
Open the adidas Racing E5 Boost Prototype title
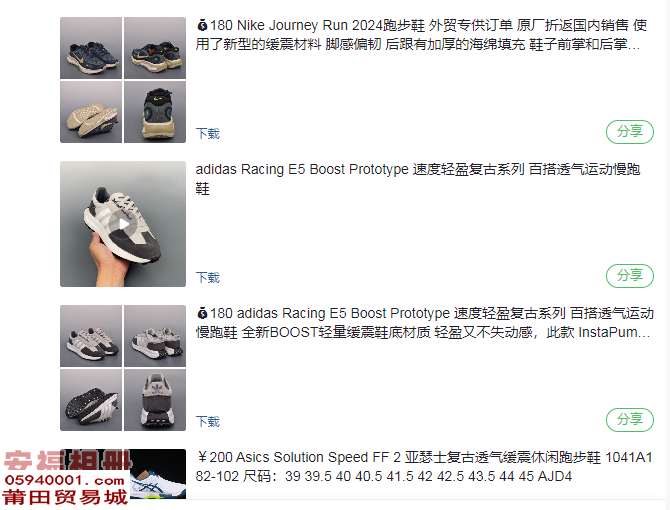point(418,179)
